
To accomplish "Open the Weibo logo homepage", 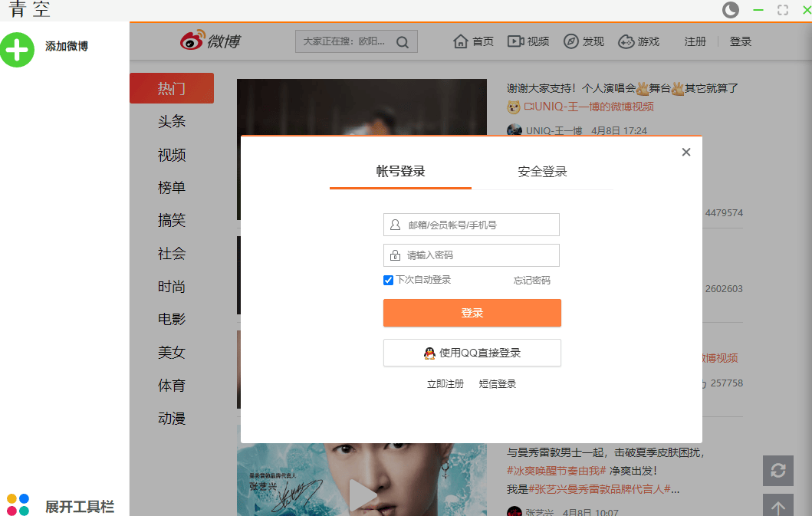I will (210, 41).
